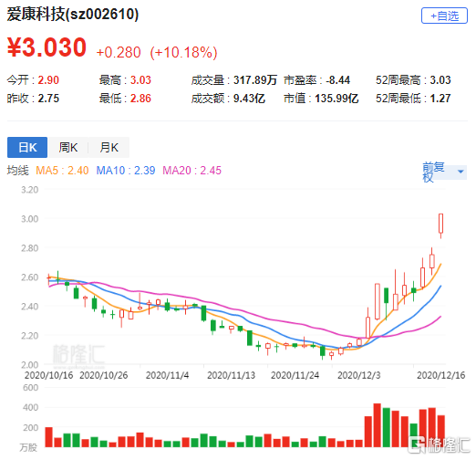The width and height of the screenshot is (476, 460).
Task: Click the 均线 label
Action: (x=18, y=171)
